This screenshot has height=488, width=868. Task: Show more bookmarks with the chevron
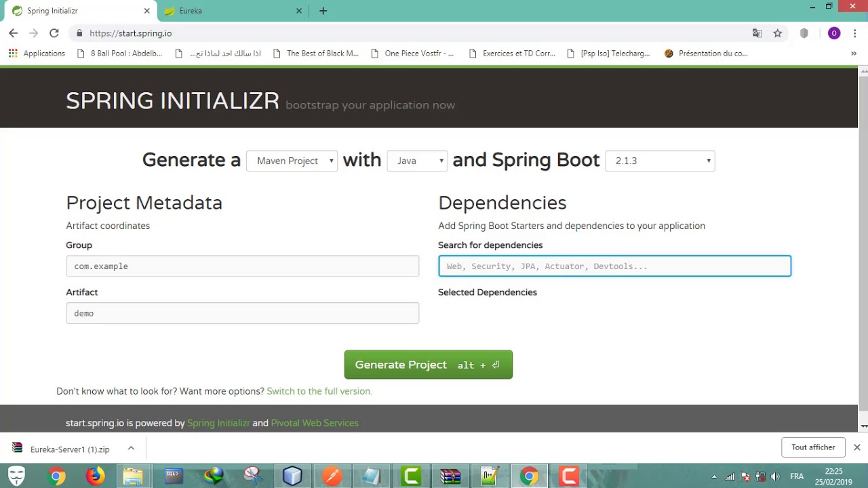tap(854, 54)
